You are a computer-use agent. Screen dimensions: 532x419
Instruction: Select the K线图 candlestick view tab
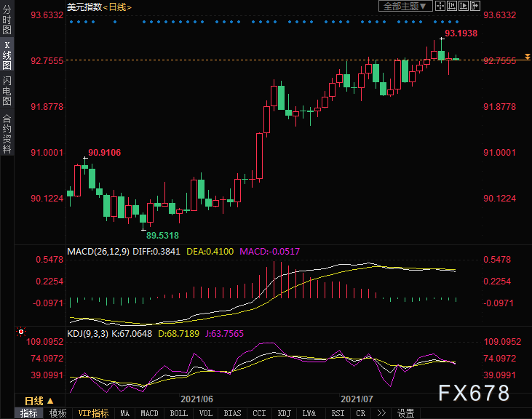tap(7, 55)
